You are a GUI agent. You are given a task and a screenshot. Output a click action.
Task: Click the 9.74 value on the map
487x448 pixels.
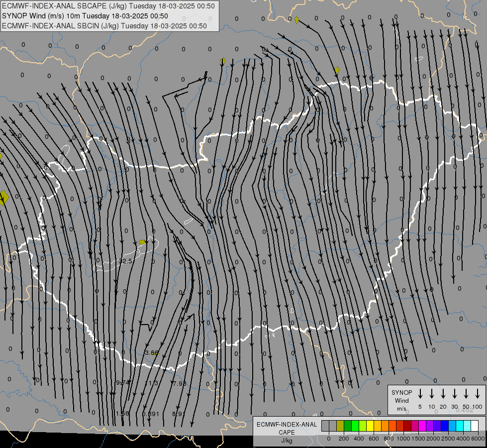(x=123, y=383)
